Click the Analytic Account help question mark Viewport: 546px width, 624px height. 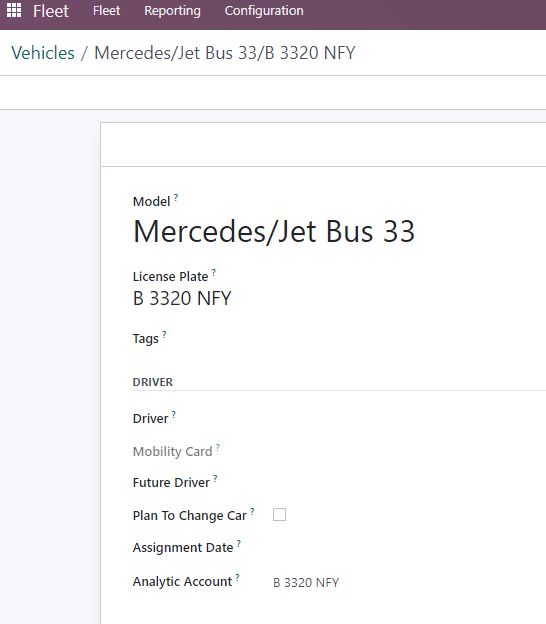[237, 577]
